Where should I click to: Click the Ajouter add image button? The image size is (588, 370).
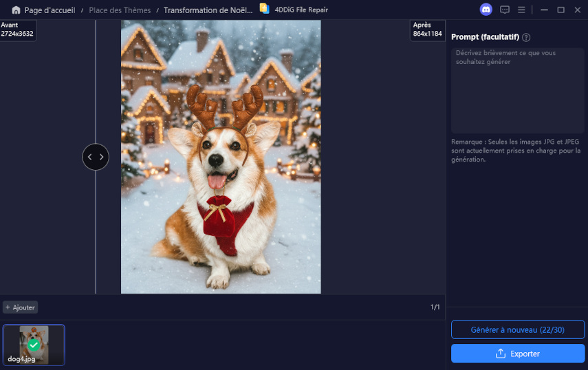pos(20,307)
